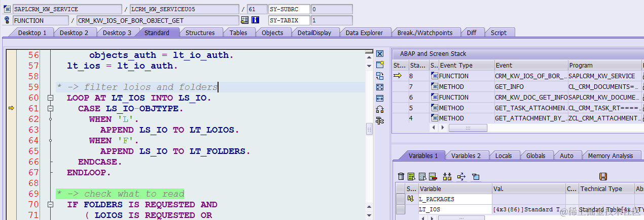Click the Val. column header
This screenshot has width=644, height=220.
point(529,188)
